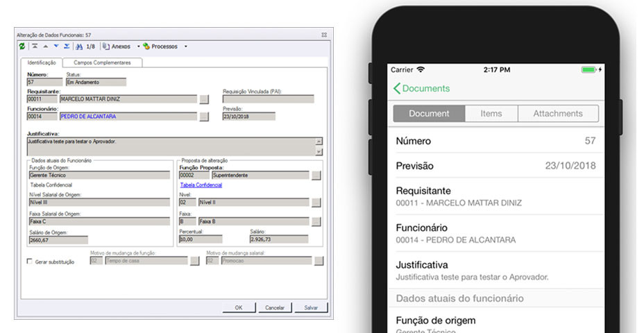Select the Attachments segment on phone
Viewport: 644px width, 333px height.
click(x=558, y=114)
